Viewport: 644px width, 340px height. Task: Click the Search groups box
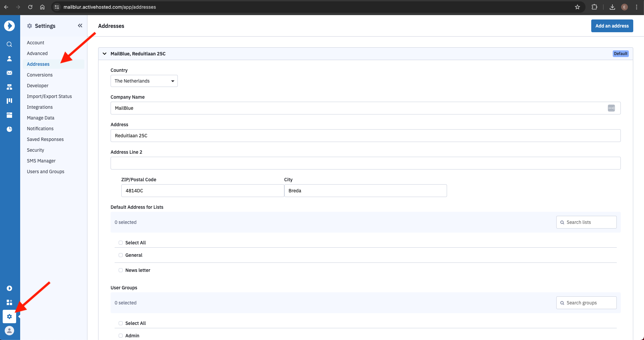click(587, 303)
